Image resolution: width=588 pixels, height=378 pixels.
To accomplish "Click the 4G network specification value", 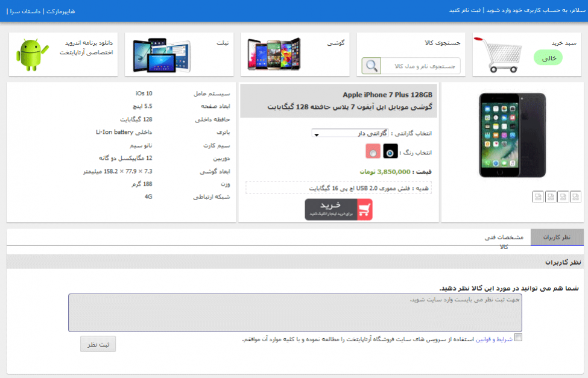I will [148, 197].
